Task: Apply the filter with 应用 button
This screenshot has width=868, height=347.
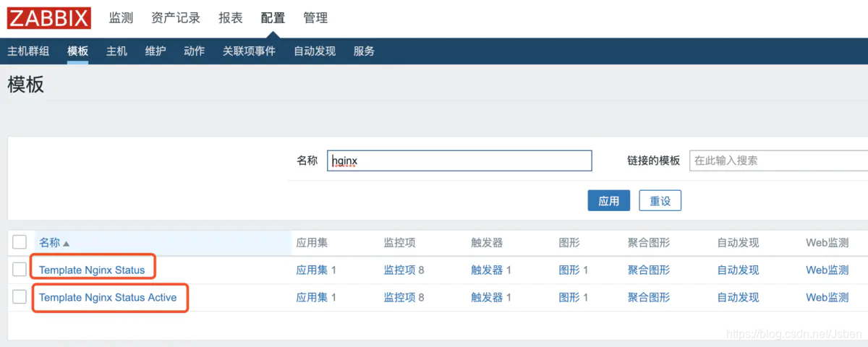Action: pyautogui.click(x=609, y=201)
